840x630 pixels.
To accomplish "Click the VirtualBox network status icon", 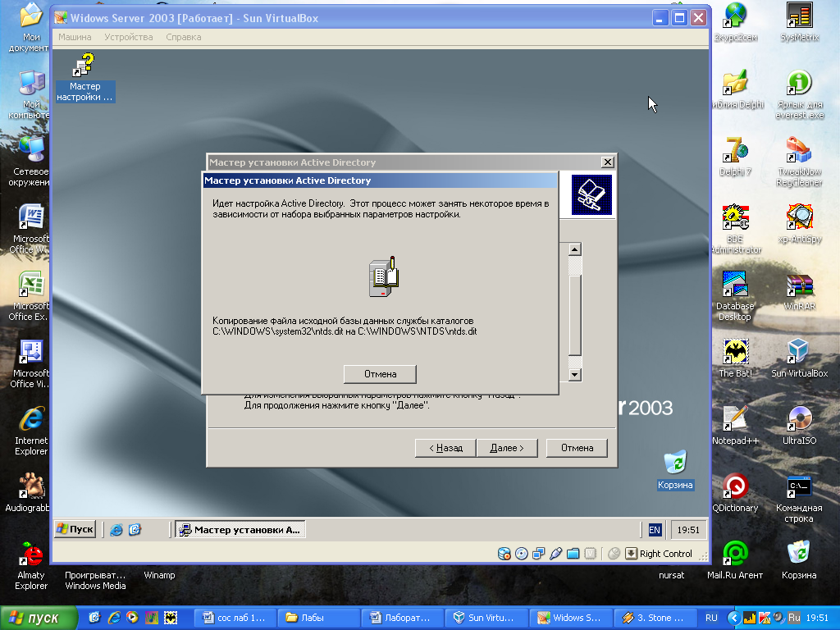I will 538,554.
